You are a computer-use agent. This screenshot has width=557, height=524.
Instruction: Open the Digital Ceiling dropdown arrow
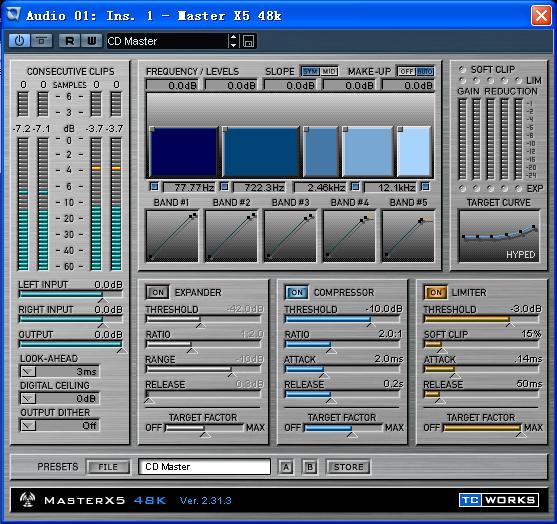tap(28, 399)
